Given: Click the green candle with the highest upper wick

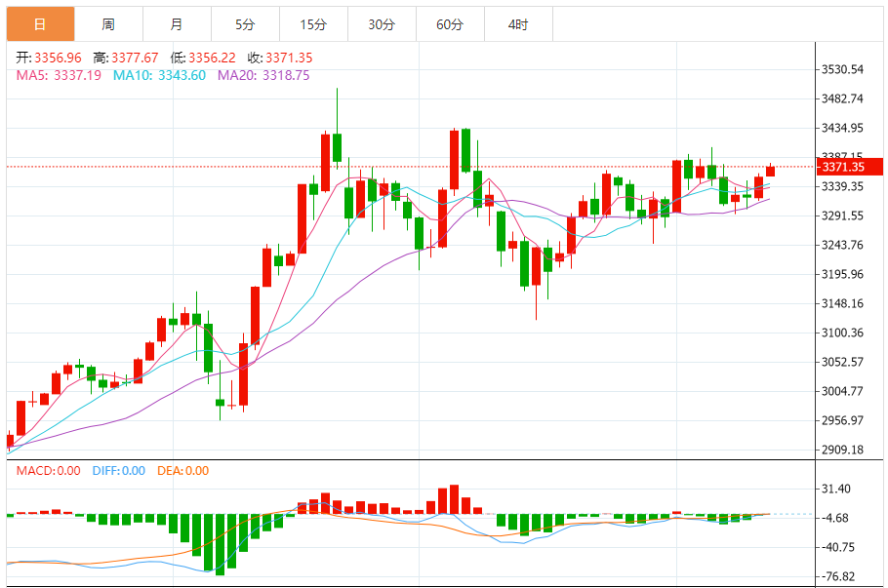Looking at the screenshot, I should point(338,147).
